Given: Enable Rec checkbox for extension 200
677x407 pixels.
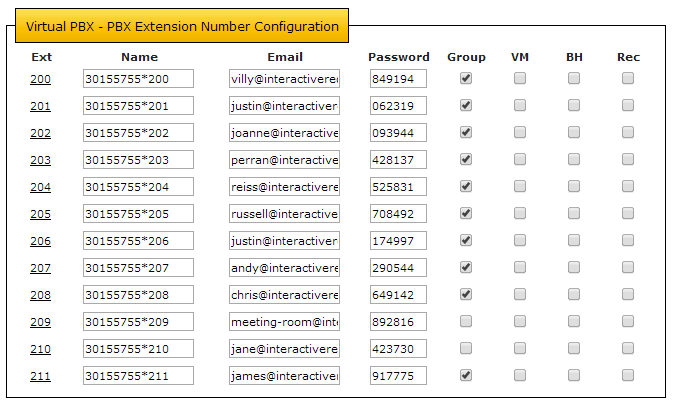Looking at the screenshot, I should (628, 78).
